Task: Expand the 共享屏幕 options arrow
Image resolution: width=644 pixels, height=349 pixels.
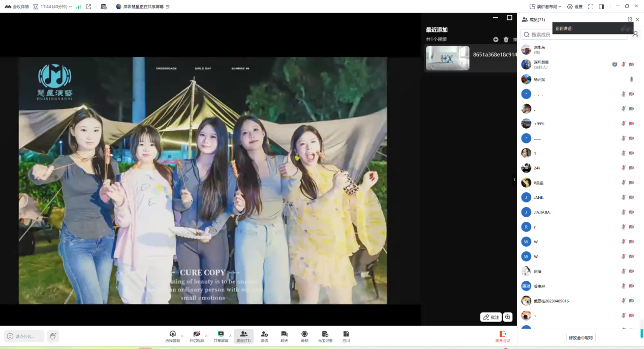Action: pos(230,336)
